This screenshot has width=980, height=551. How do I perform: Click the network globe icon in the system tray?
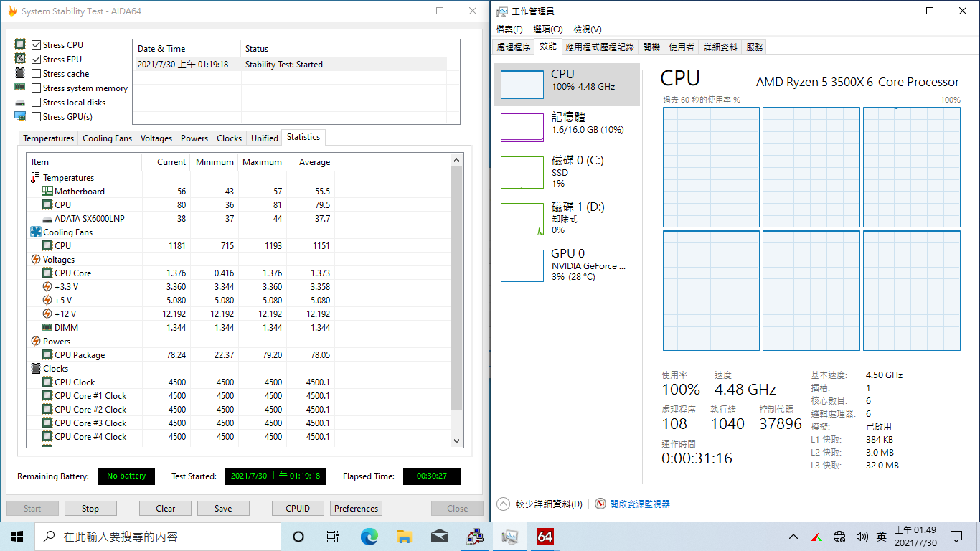click(x=839, y=536)
